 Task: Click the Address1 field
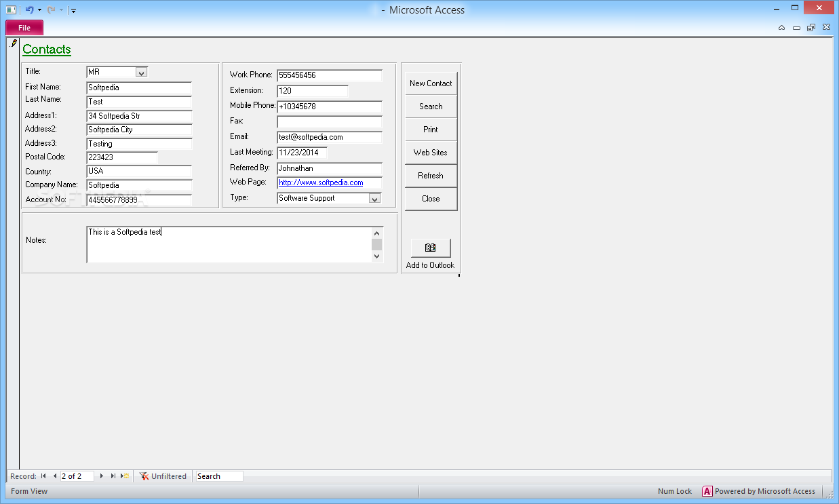139,116
